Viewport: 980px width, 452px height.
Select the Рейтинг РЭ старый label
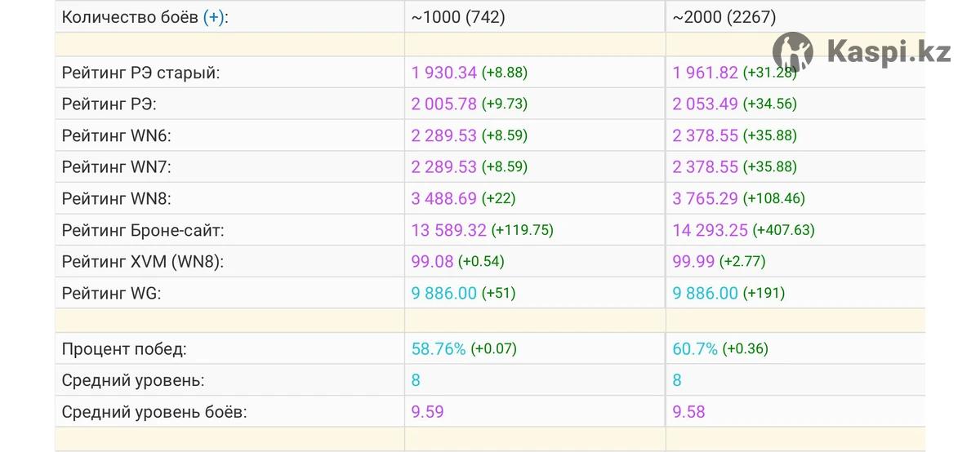pyautogui.click(x=141, y=73)
